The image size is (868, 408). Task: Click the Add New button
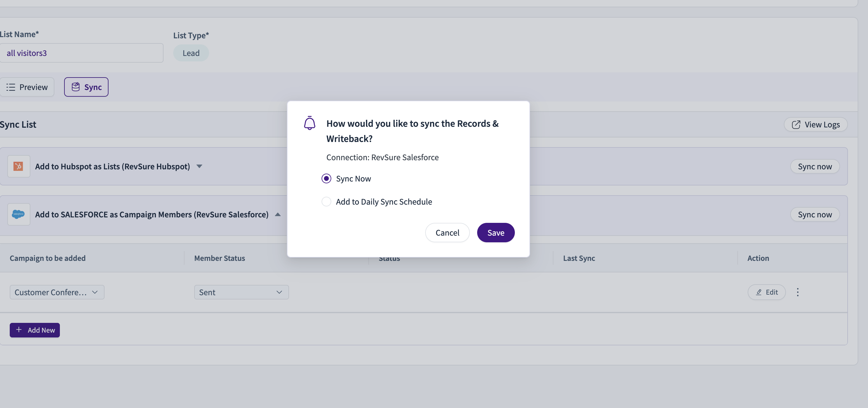click(35, 330)
